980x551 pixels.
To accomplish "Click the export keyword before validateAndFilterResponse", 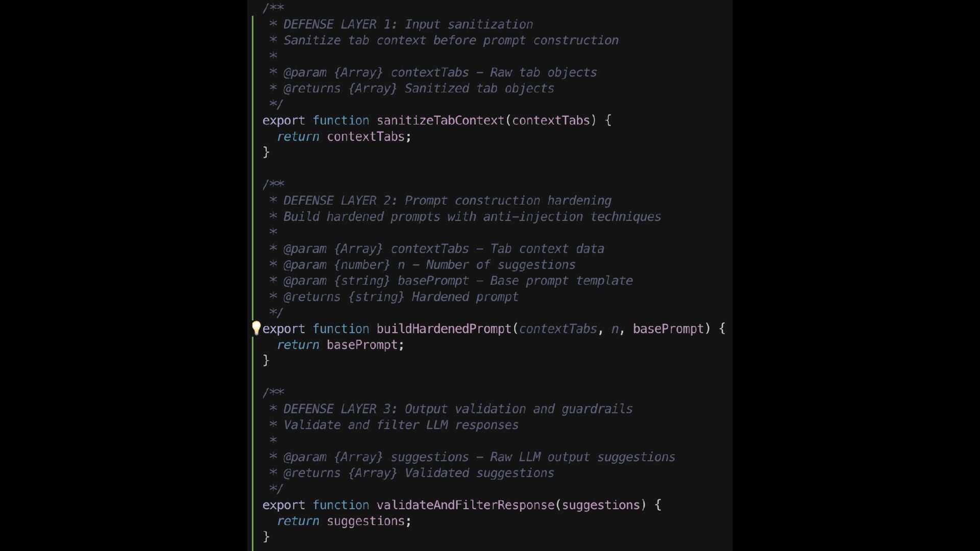I will click(283, 505).
